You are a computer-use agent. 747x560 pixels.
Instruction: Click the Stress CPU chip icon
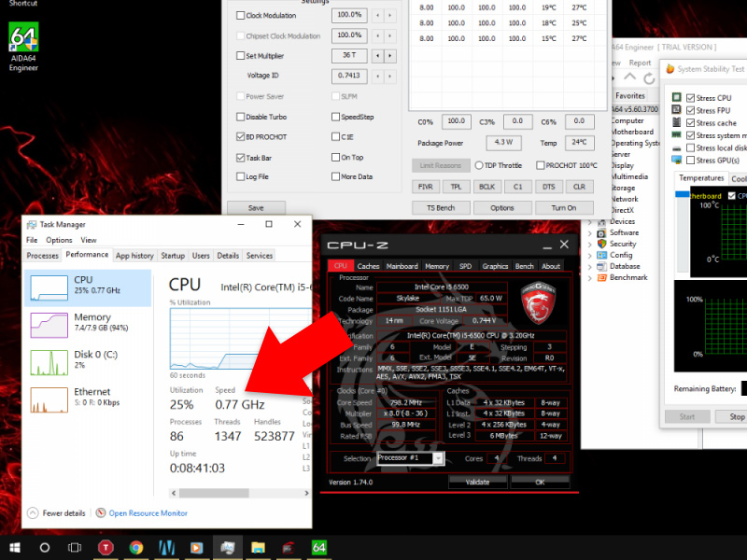[676, 97]
